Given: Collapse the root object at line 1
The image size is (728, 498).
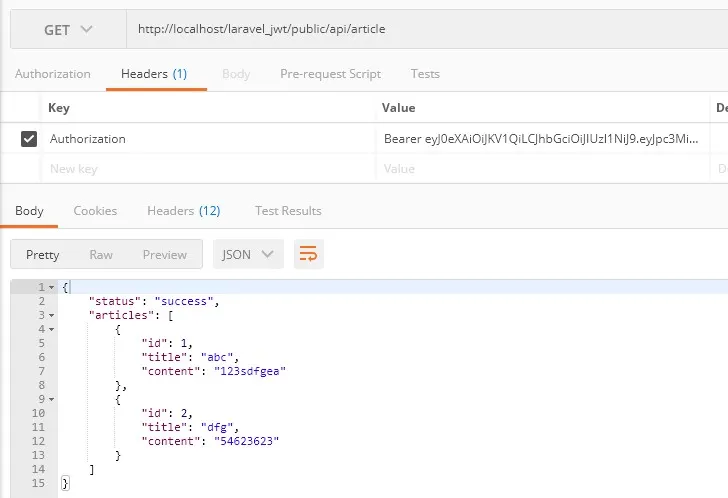Looking at the screenshot, I should click(x=51, y=288).
